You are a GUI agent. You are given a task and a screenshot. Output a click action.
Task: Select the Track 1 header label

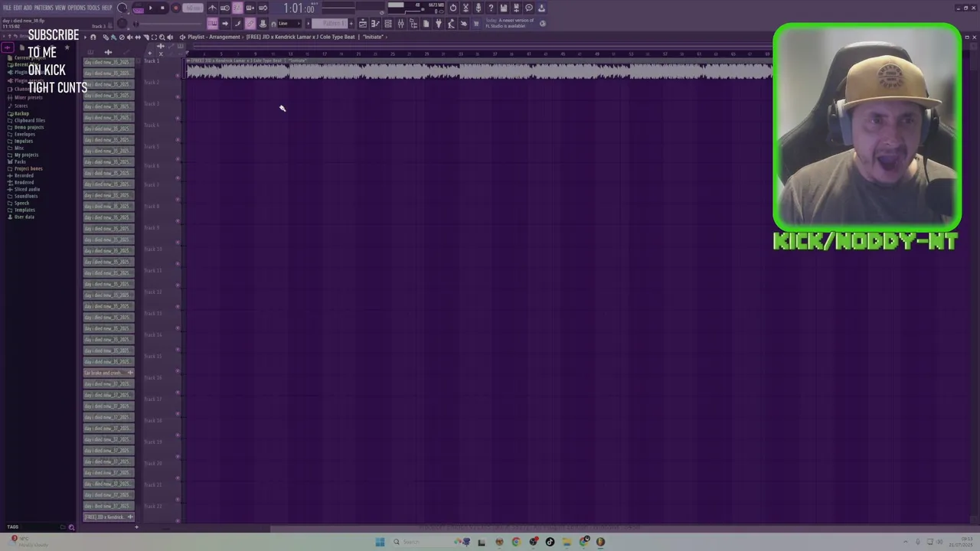pos(152,61)
